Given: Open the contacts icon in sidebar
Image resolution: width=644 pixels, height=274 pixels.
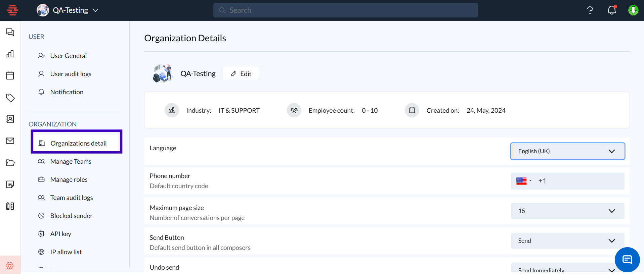Looking at the screenshot, I should point(10,119).
